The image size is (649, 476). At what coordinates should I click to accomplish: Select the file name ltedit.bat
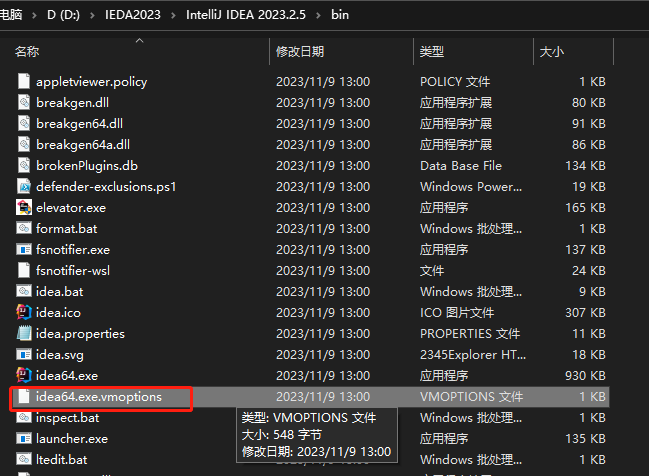[x=62, y=460]
